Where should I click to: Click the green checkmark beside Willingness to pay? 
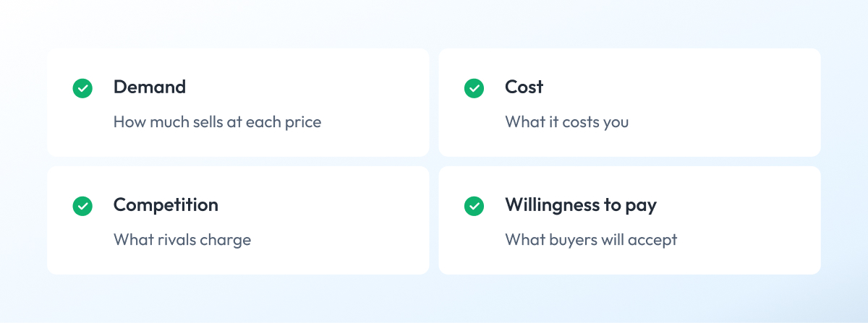coord(474,206)
